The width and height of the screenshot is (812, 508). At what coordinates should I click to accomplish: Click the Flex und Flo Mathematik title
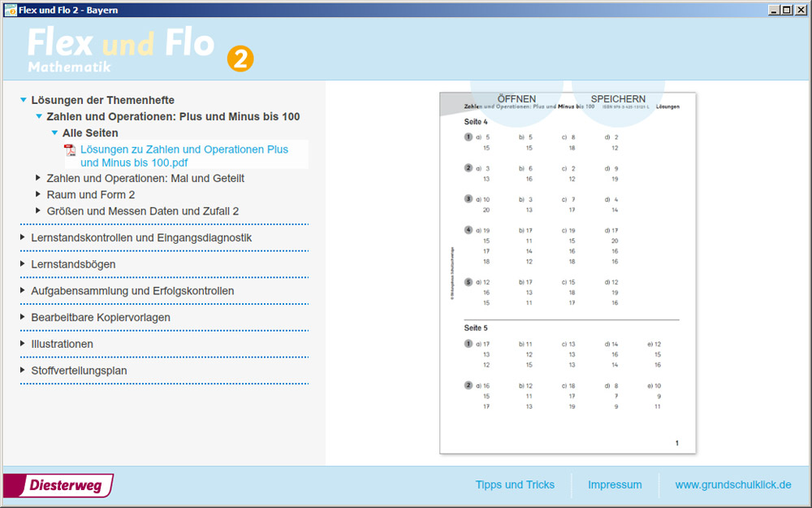point(121,50)
